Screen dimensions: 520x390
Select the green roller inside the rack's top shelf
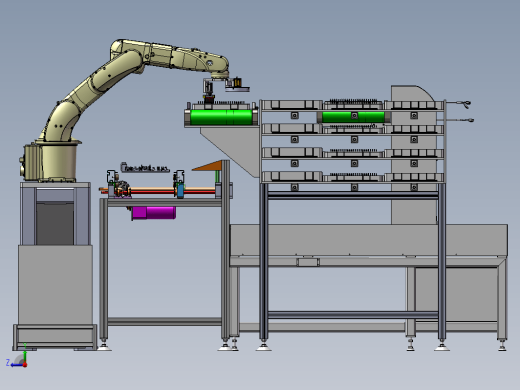353,117
